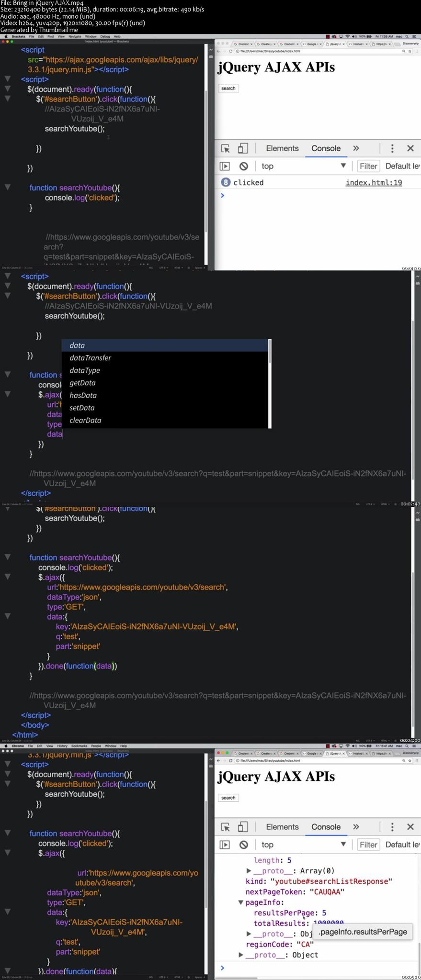Close DevTools panel showing the pageInfo output

point(410,827)
